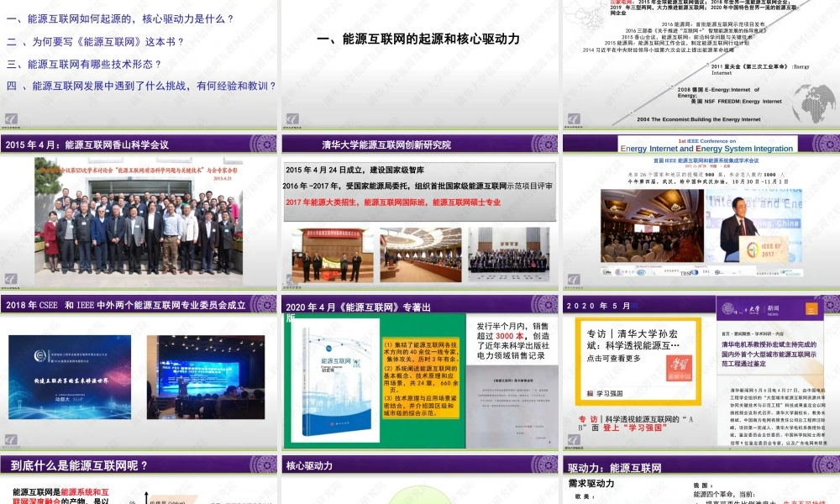Screen dimensions: 840x504
Task: Click the CSEE committee emblem on the 2018 slide
Action: (x=39, y=355)
